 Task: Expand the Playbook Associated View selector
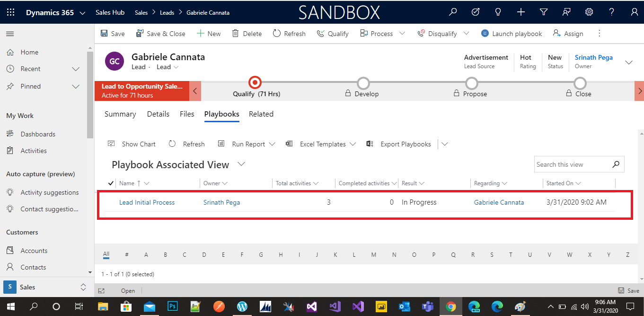tap(241, 164)
